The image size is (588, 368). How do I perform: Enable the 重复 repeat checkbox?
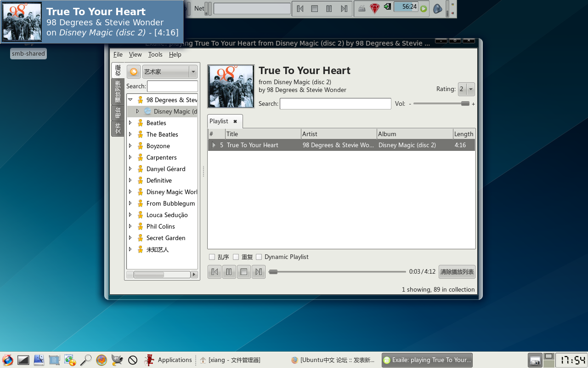coord(236,257)
